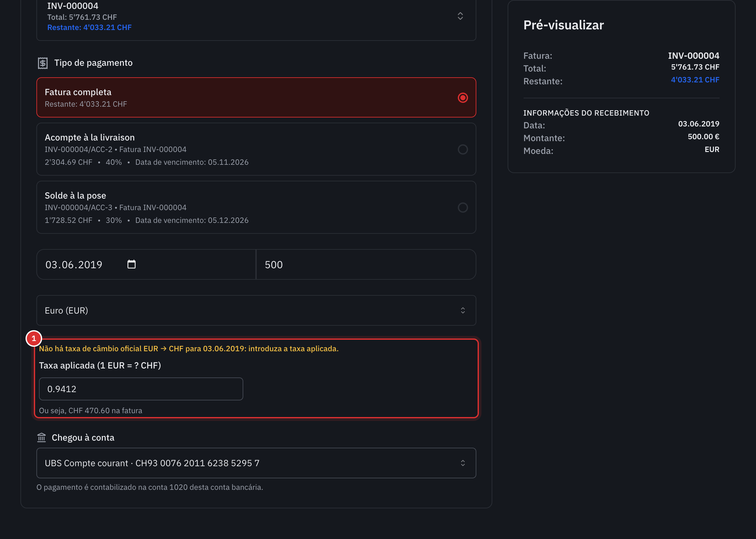Click the due date 05.11.2026 text
This screenshot has height=539, width=756.
tap(228, 162)
